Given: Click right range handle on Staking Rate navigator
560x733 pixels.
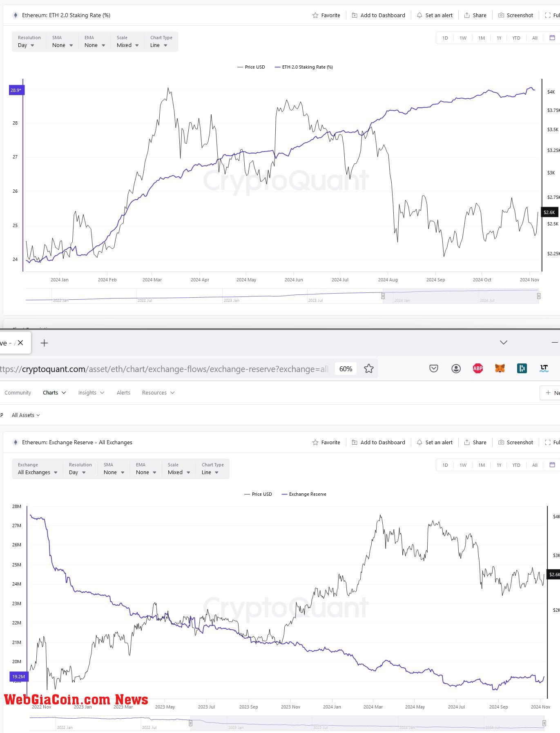Looking at the screenshot, I should click(x=539, y=296).
